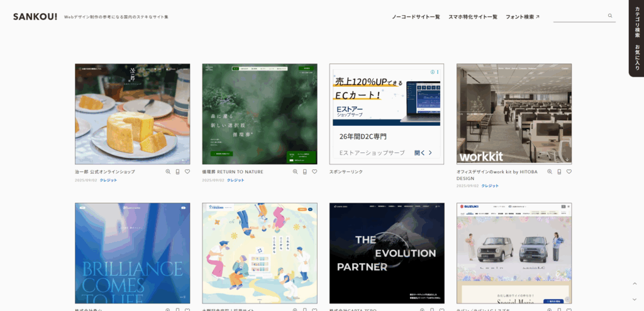The image size is (644, 311).
Task: Open クレジット link under 治一郎 card
Action: [108, 180]
